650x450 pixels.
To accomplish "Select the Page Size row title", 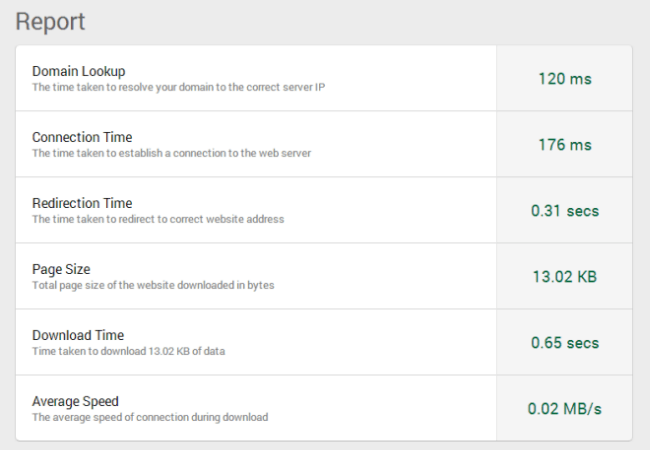I will tap(61, 269).
